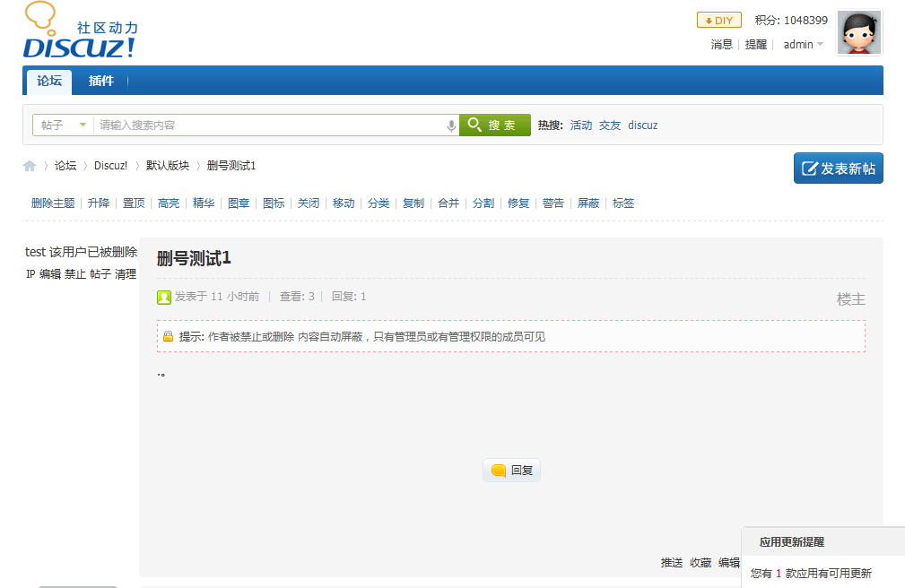Click the Discuz! logo

pyautogui.click(x=80, y=30)
